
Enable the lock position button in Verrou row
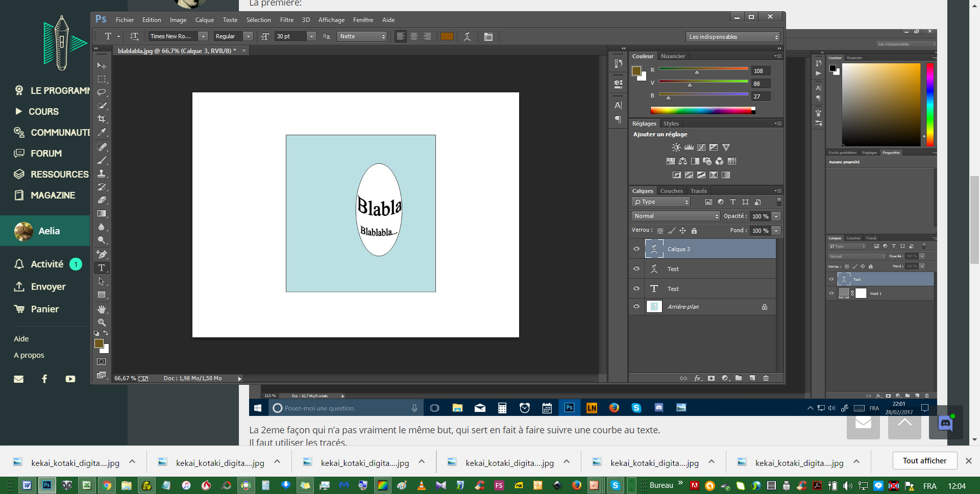(682, 230)
